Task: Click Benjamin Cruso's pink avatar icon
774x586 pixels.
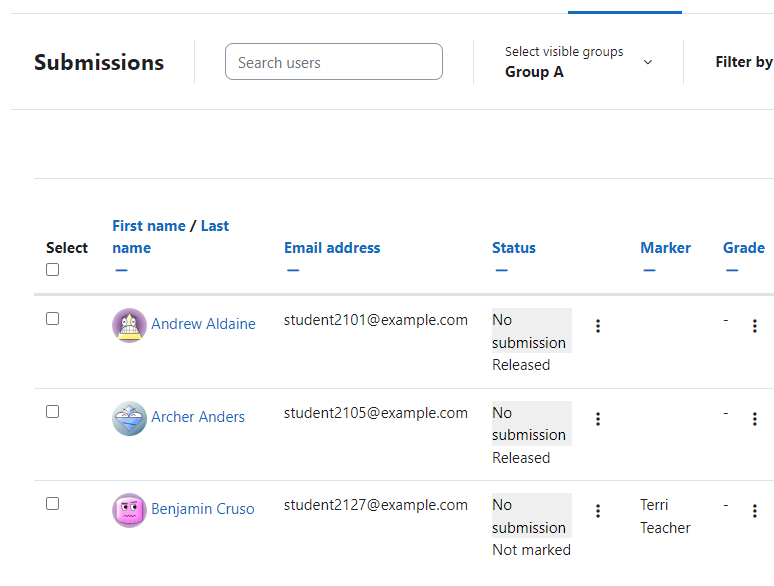Action: 129,510
